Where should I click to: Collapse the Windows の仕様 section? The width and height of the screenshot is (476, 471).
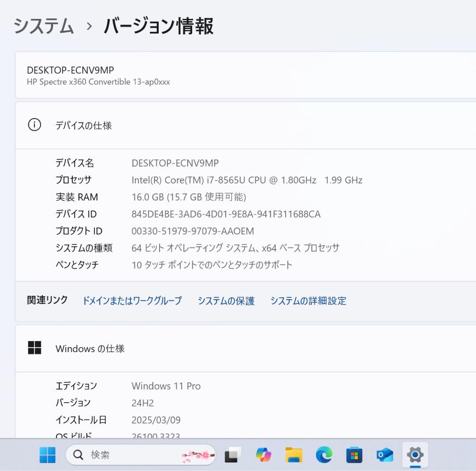click(90, 348)
